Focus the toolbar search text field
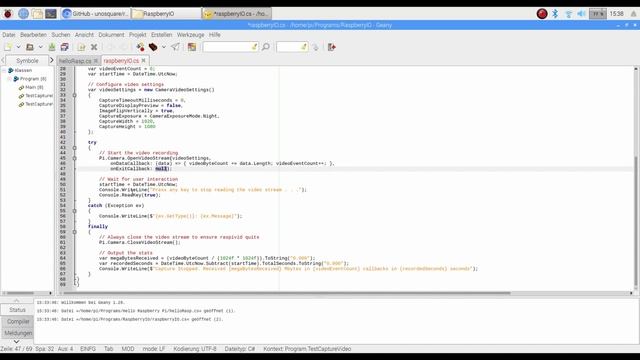 pyautogui.click(x=231, y=47)
